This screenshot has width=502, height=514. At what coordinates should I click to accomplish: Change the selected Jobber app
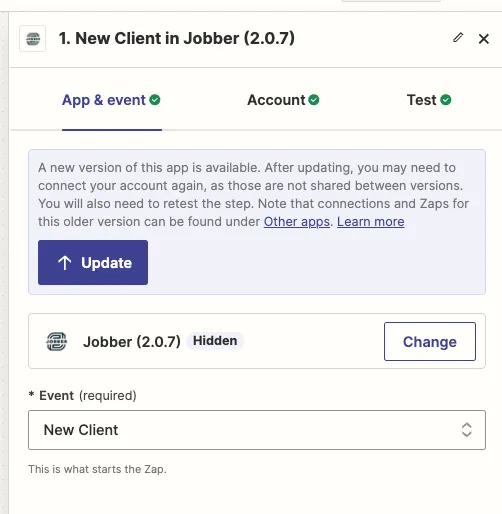coord(430,342)
